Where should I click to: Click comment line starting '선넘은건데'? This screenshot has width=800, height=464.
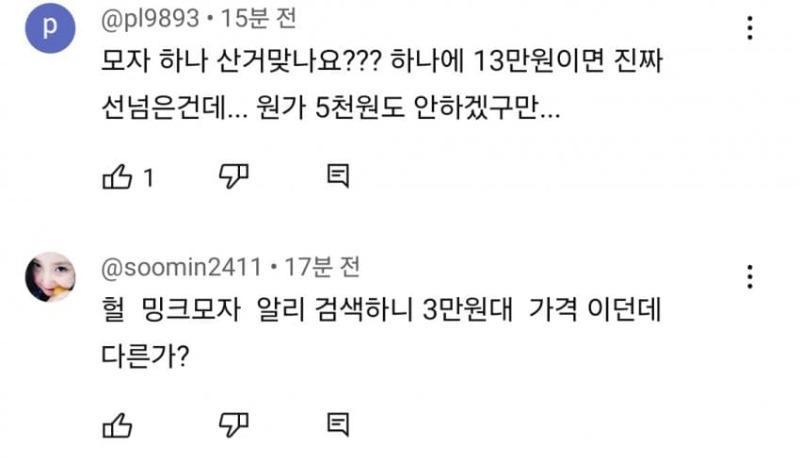point(330,109)
